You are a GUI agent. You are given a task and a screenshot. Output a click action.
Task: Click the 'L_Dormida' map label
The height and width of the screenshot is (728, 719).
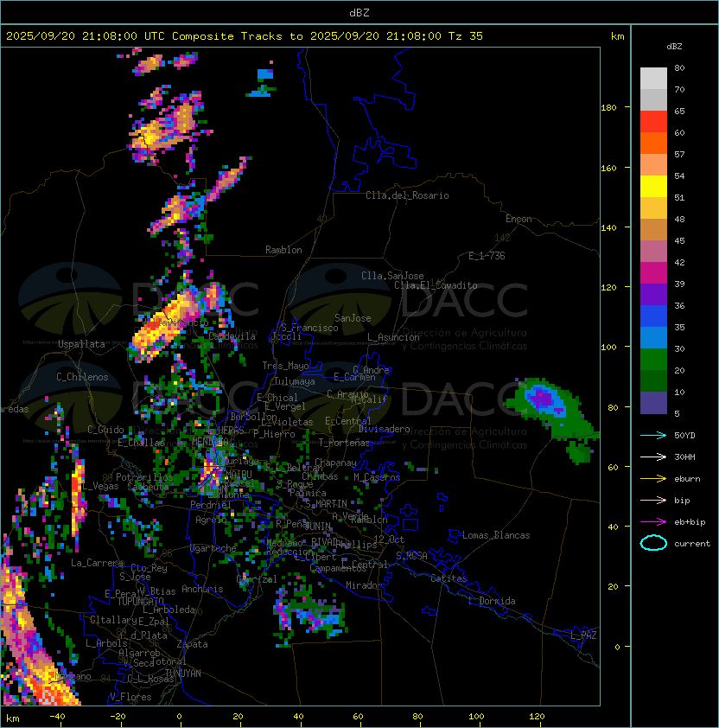coord(492,601)
